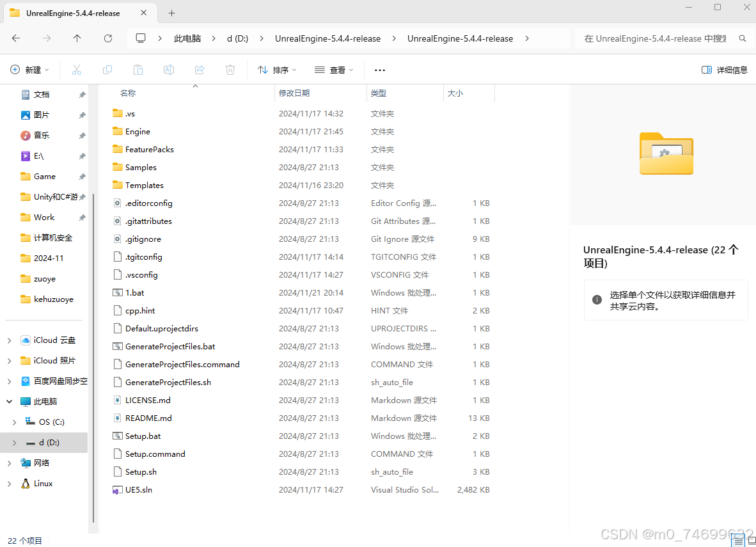The width and height of the screenshot is (756, 547).
Task: Refresh the current folder view
Action: (108, 38)
